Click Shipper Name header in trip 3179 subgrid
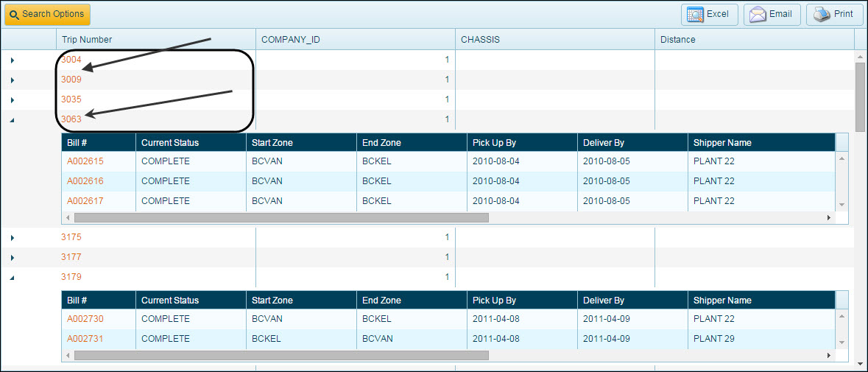868x372 pixels. [761, 300]
